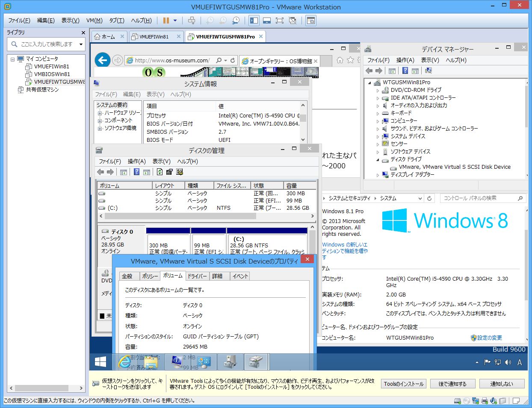Click Device Manager help toolbar icon
Viewport: 532px width, 408px height.
click(x=405, y=70)
